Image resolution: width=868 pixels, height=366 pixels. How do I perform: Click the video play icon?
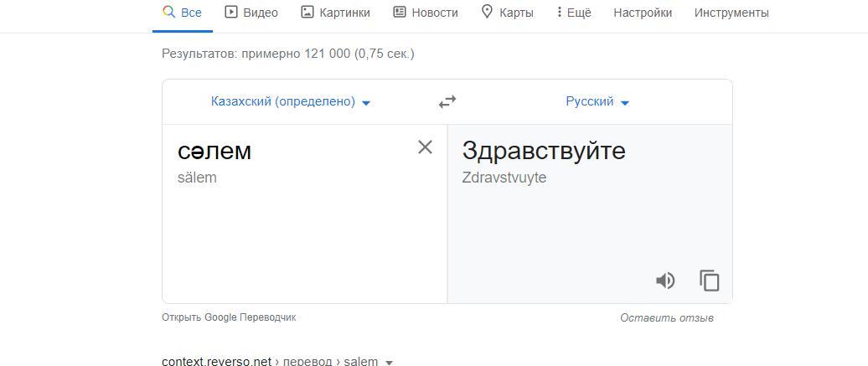[x=231, y=13]
